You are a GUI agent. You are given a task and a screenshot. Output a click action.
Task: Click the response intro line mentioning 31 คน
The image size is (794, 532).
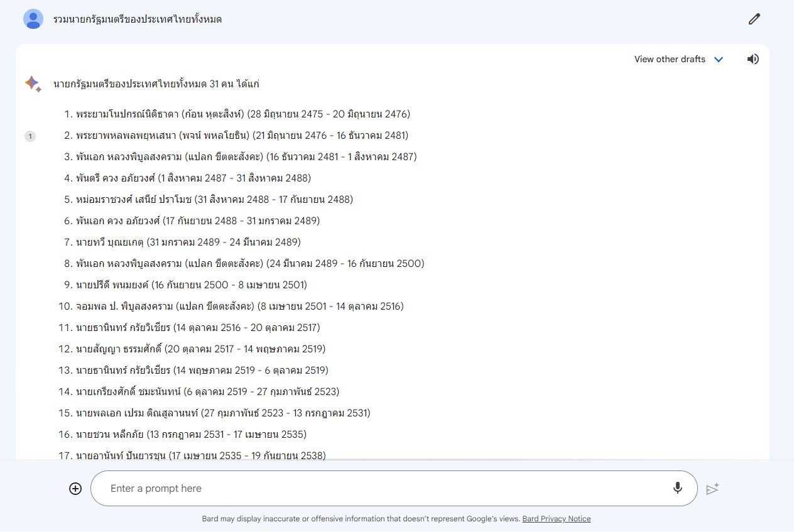coord(156,84)
